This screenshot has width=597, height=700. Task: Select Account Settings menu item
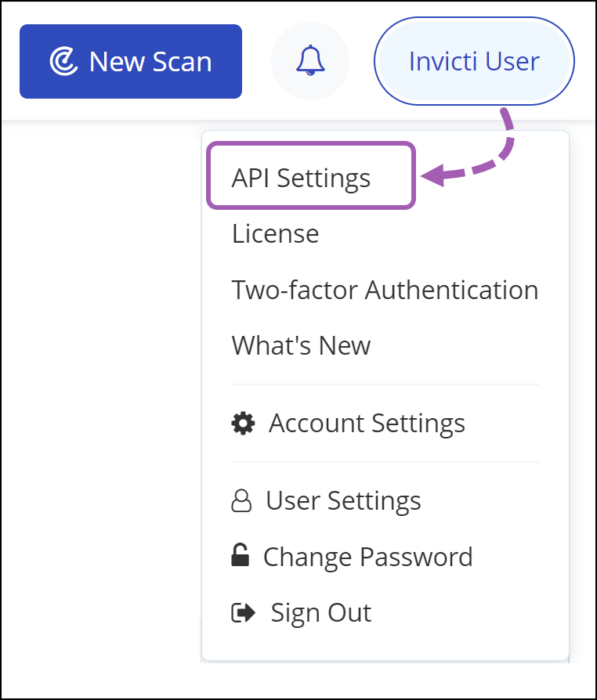(367, 423)
